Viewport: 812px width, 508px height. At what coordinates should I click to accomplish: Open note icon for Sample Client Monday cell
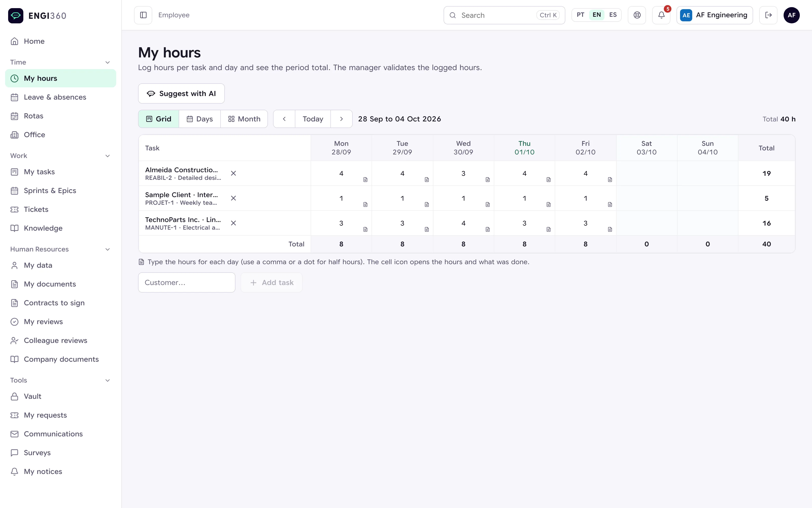(365, 205)
